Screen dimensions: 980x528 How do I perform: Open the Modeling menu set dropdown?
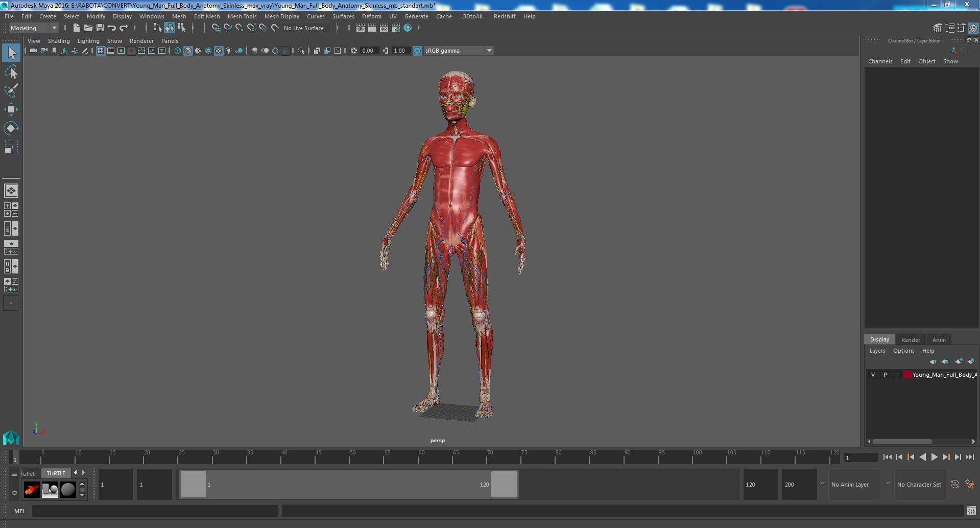coord(34,28)
